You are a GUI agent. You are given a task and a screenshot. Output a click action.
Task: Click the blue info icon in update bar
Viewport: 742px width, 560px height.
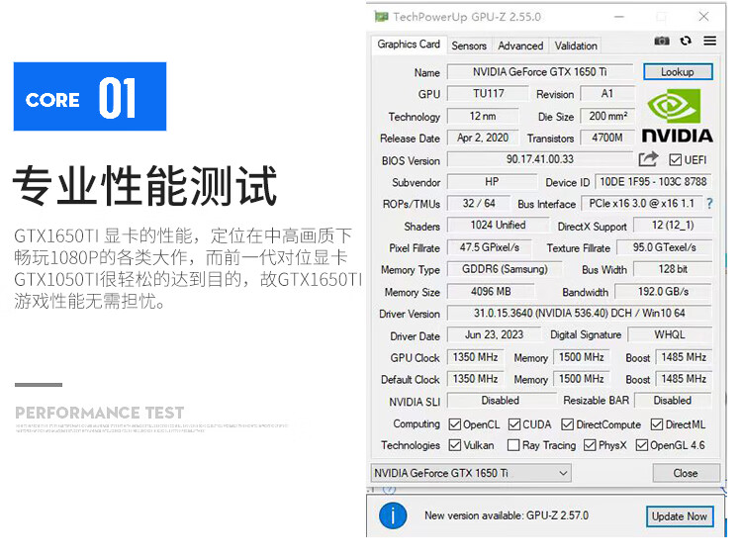(x=393, y=515)
